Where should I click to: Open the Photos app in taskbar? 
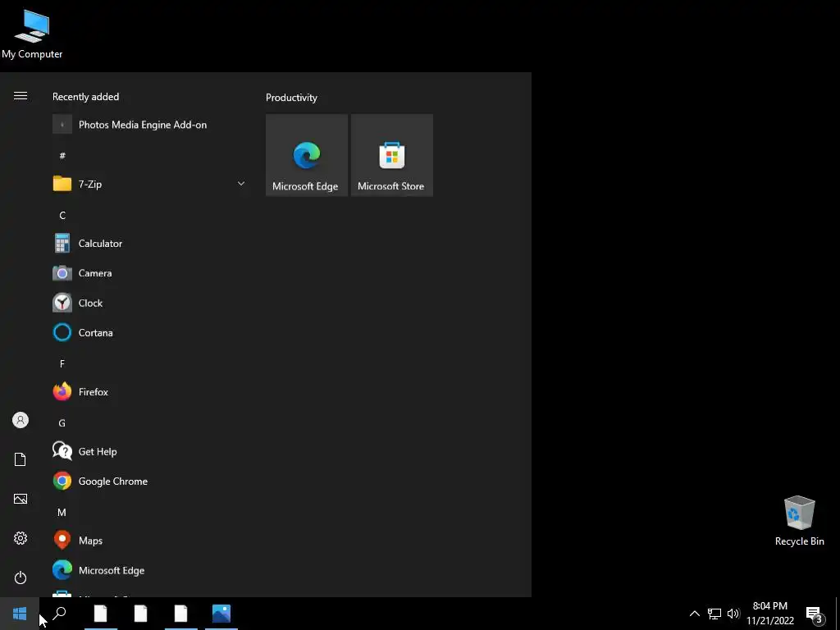point(221,614)
